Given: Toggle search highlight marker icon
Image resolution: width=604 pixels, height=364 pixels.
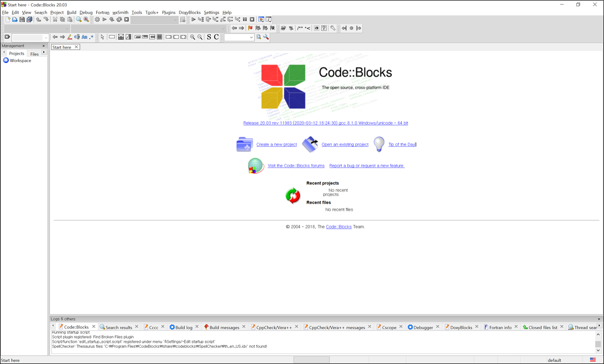Looking at the screenshot, I should click(x=70, y=37).
